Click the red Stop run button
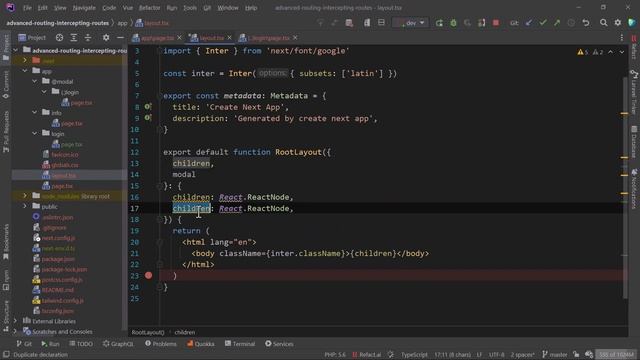Image resolution: width=640 pixels, height=360 pixels. pyautogui.click(x=496, y=23)
